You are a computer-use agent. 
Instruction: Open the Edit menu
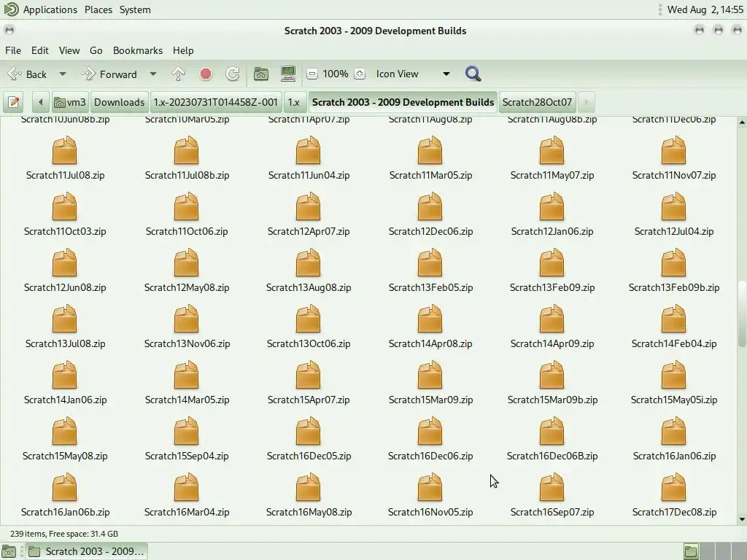point(40,50)
